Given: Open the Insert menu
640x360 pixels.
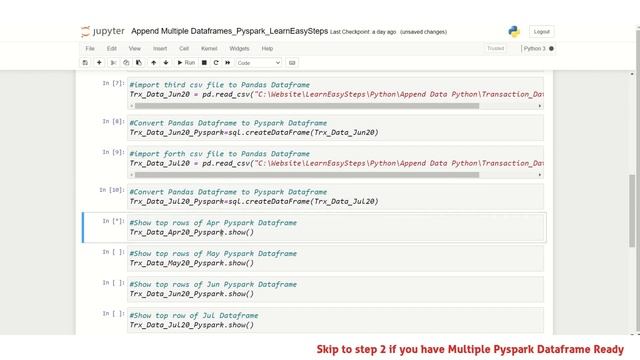Looking at the screenshot, I should click(x=160, y=49).
